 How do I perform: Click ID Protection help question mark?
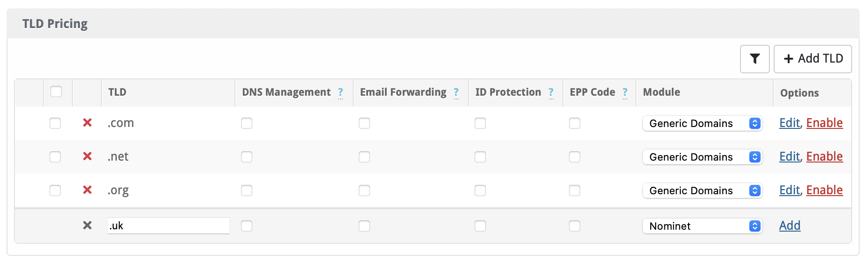coord(551,92)
